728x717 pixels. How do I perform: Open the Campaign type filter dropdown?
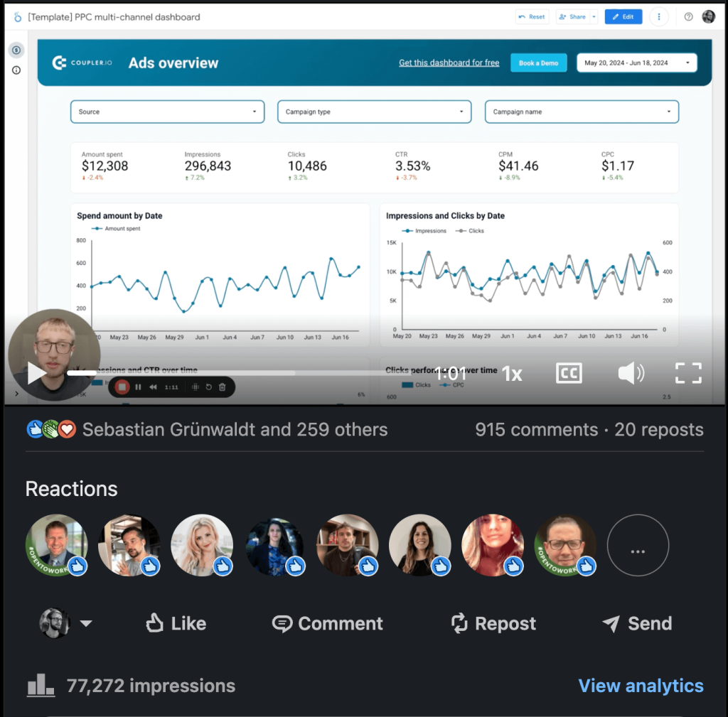[374, 112]
